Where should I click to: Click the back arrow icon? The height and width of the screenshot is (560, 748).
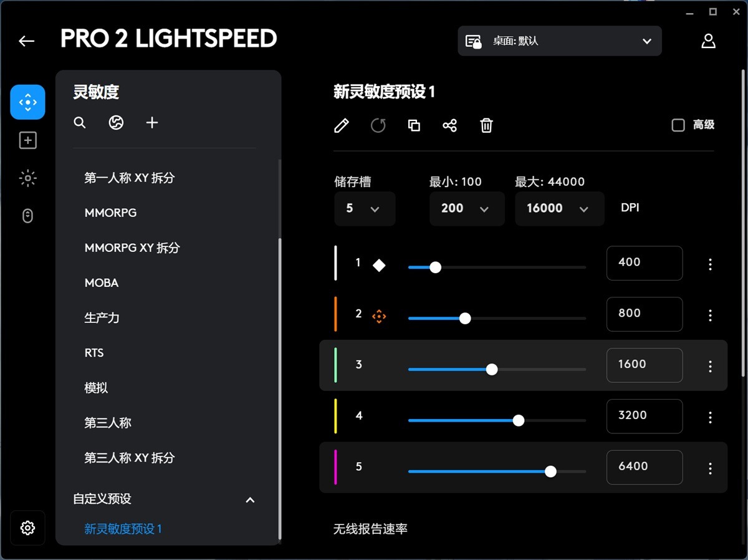pyautogui.click(x=27, y=41)
